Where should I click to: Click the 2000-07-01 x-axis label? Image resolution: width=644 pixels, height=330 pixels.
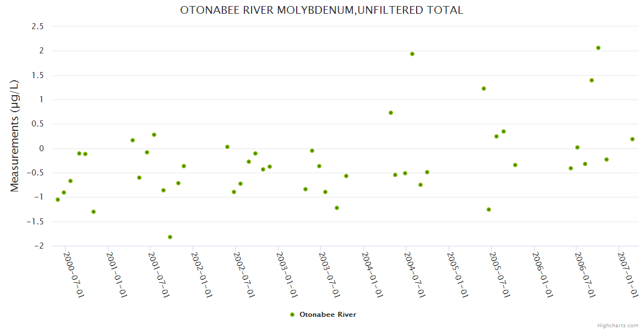74,275
